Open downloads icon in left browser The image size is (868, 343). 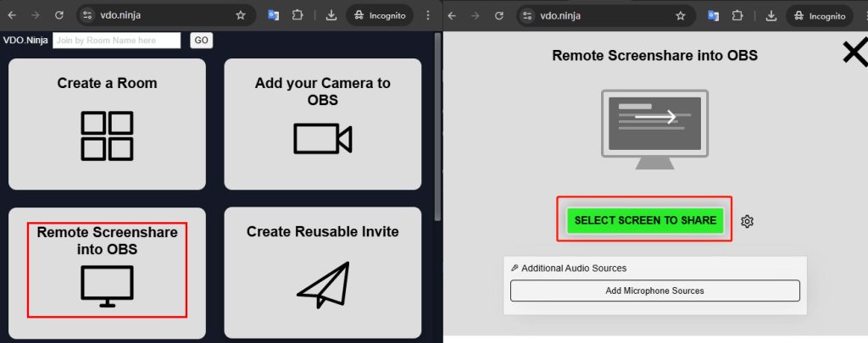click(x=331, y=15)
